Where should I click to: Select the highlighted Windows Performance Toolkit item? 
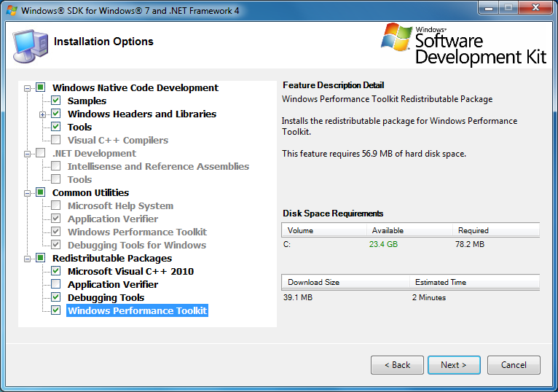(137, 311)
